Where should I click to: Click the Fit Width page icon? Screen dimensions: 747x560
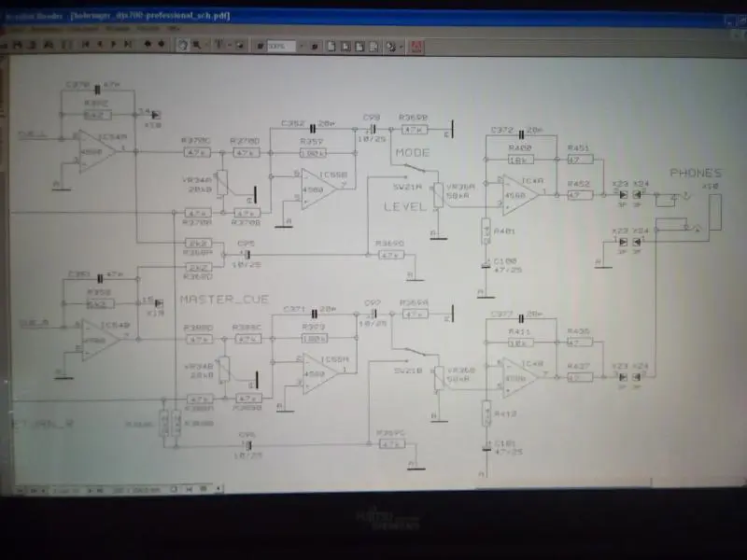359,46
